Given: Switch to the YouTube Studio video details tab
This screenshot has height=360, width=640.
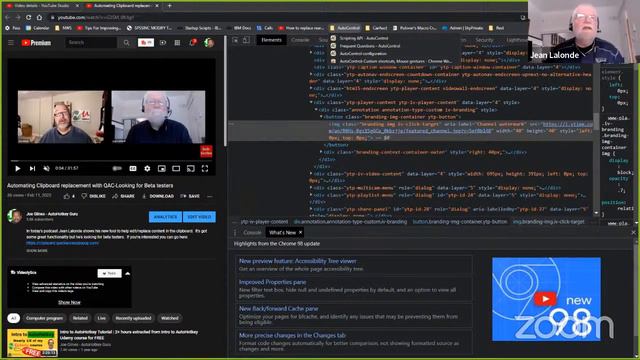Looking at the screenshot, I should 43,6.
